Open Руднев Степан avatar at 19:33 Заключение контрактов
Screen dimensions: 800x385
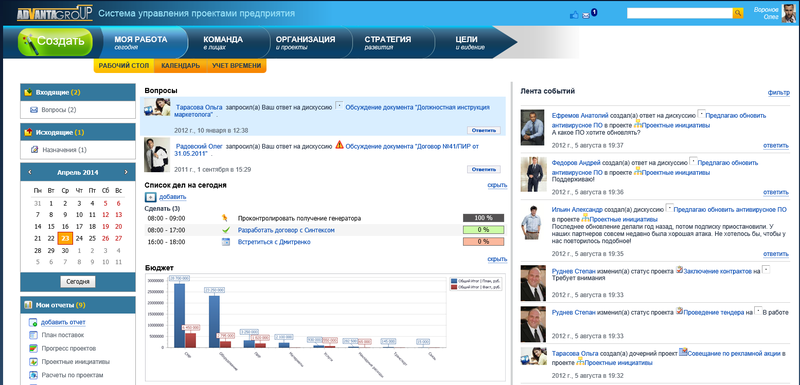click(533, 283)
